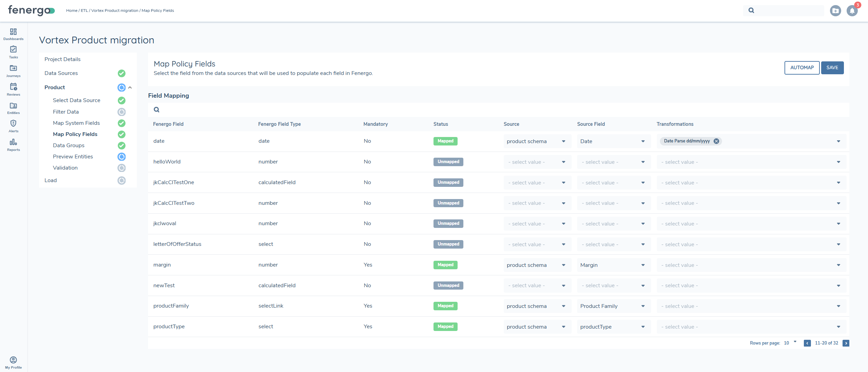Go to next page of field mappings

tap(845, 343)
